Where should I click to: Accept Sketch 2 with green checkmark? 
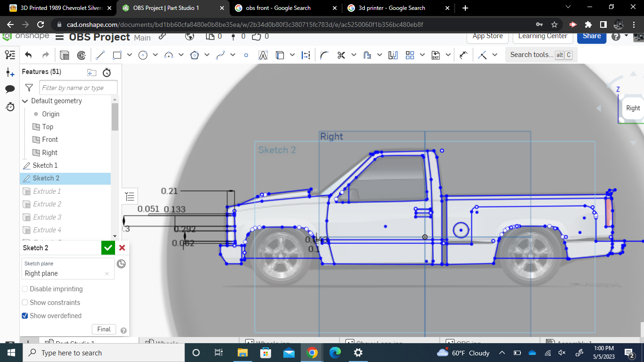[x=108, y=247]
